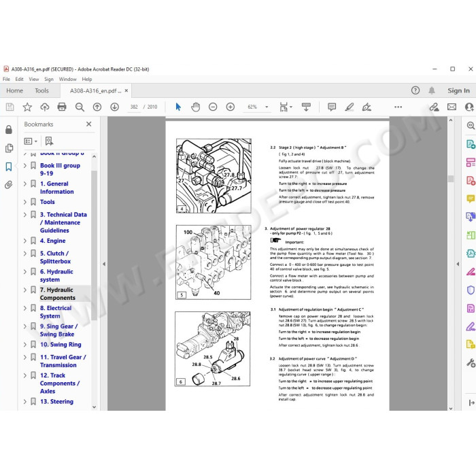
Task: Bookmark this file with star icon
Action: 27,107
